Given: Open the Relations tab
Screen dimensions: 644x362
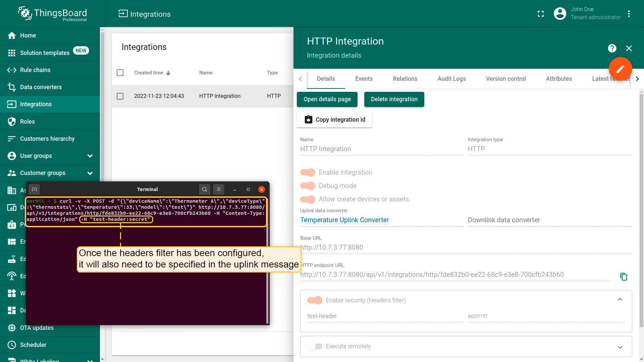Looking at the screenshot, I should pyautogui.click(x=405, y=79).
